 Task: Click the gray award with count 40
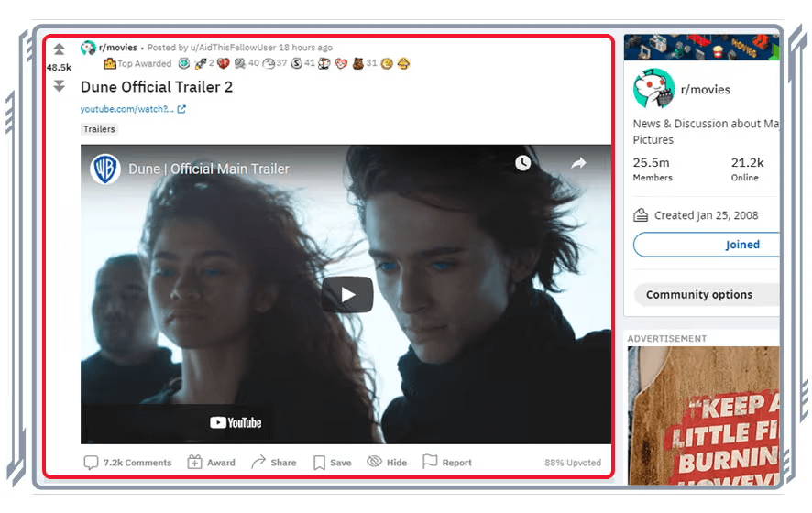[240, 64]
